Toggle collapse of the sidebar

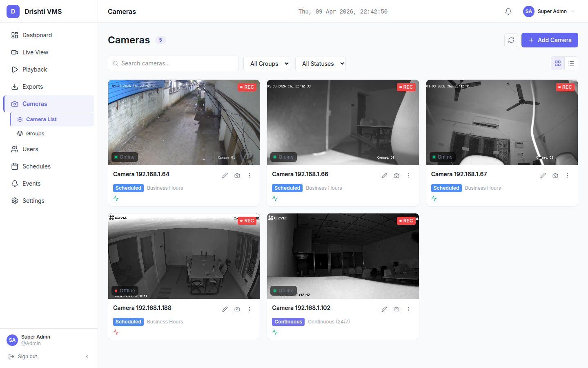click(87, 356)
